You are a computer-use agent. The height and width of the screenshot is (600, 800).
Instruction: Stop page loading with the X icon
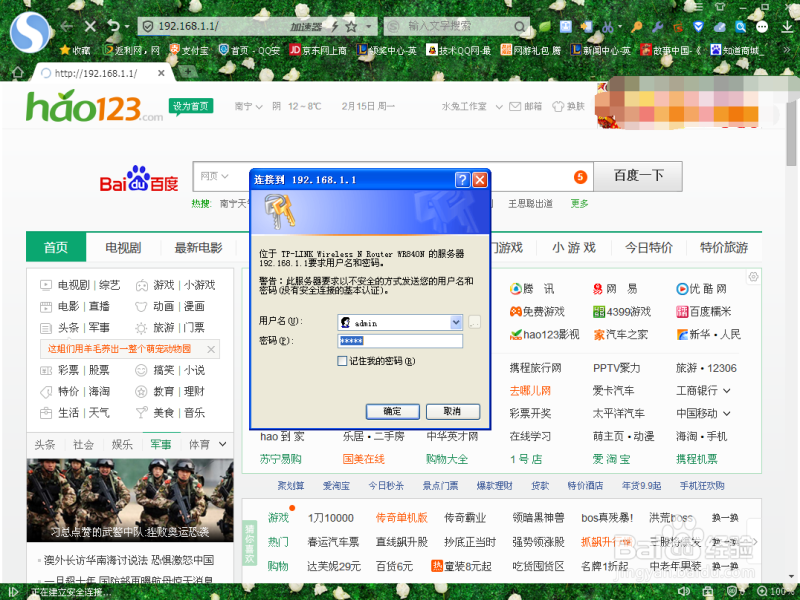point(90,26)
